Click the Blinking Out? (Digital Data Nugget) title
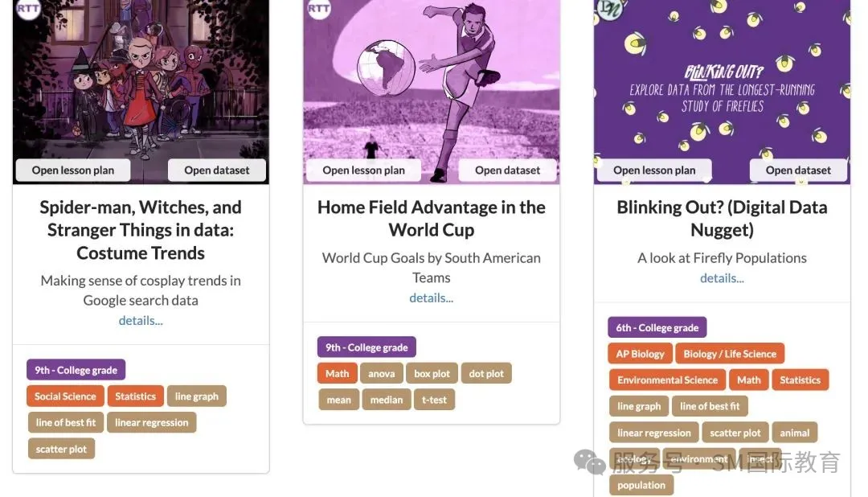 722,218
